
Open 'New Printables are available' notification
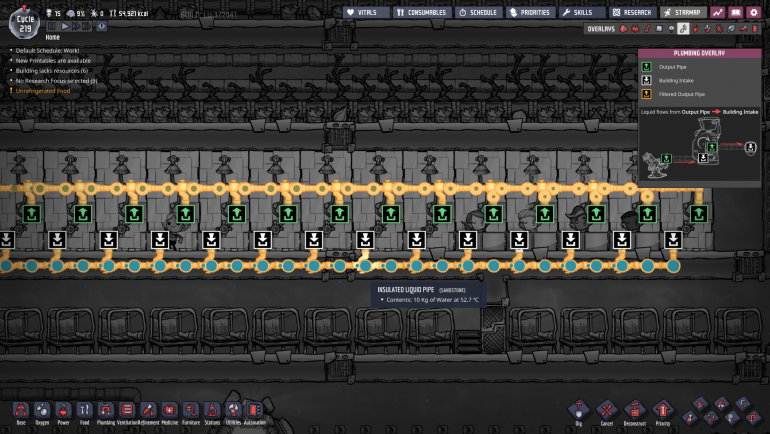[53, 61]
